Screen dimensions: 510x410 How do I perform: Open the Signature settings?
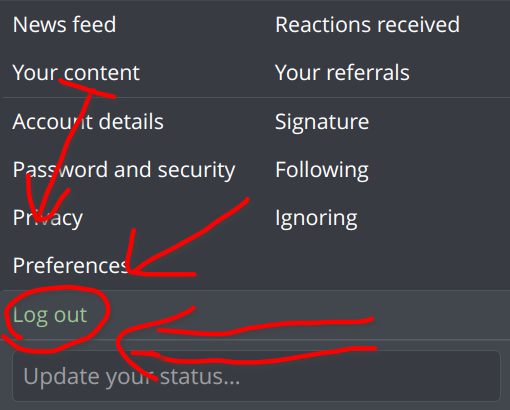point(322,122)
